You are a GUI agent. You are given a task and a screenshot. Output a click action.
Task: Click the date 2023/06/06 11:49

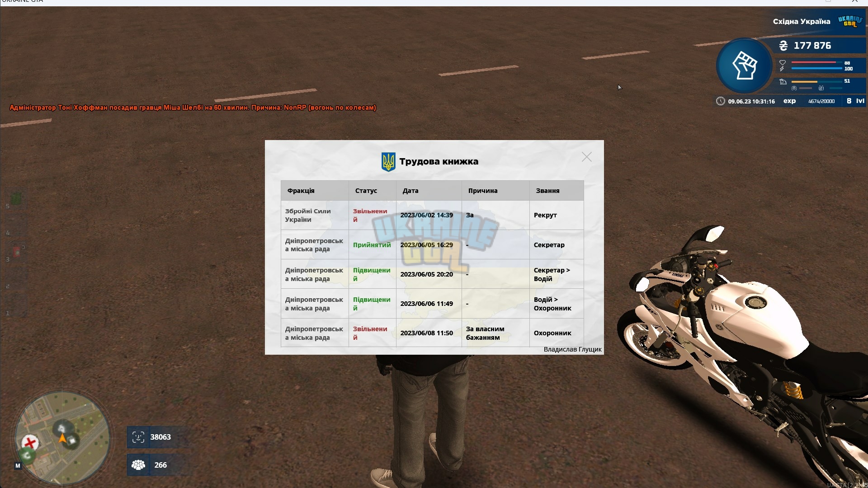point(427,304)
